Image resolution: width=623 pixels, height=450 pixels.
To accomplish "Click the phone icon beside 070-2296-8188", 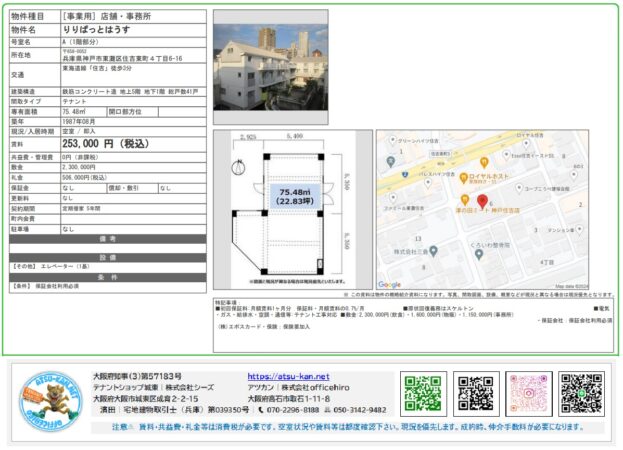I will pyautogui.click(x=261, y=410).
